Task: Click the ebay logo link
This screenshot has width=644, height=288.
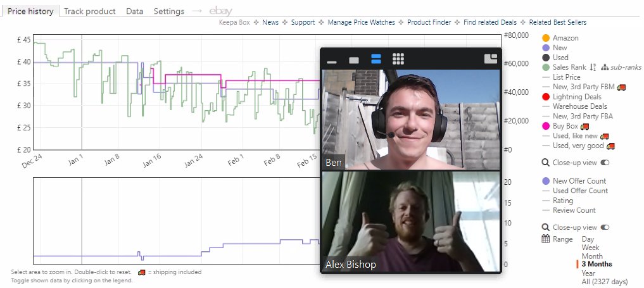Action: [220, 11]
